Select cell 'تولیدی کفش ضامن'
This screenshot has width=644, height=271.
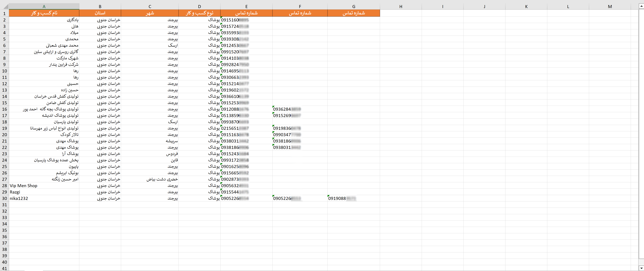tap(44, 103)
